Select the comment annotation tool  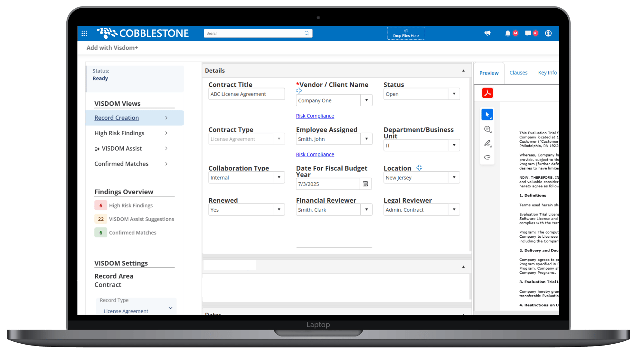pos(487,129)
